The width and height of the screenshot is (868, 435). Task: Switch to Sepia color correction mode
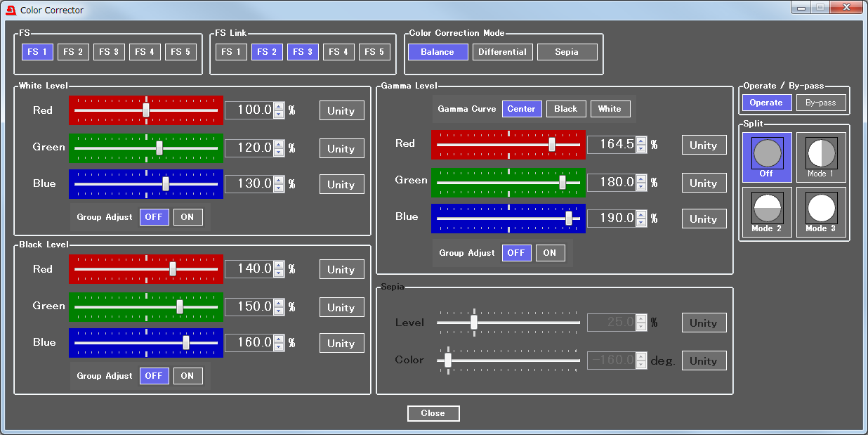pyautogui.click(x=567, y=52)
